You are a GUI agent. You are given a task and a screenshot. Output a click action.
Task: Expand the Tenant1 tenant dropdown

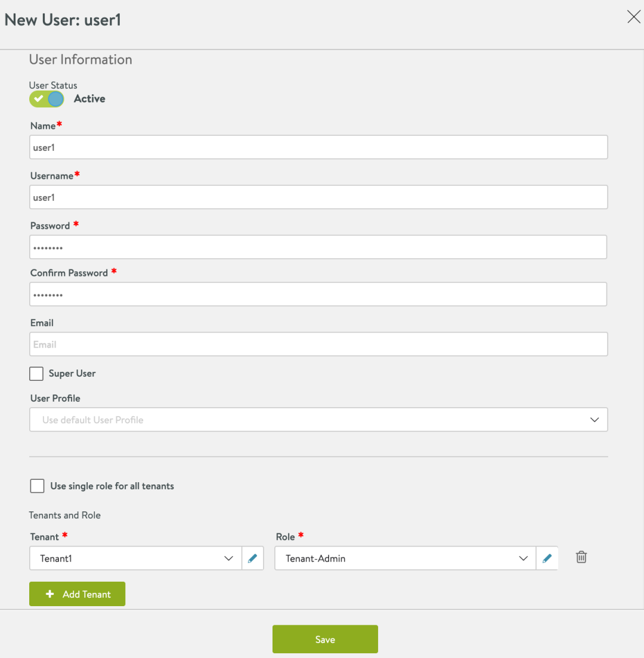coord(135,558)
